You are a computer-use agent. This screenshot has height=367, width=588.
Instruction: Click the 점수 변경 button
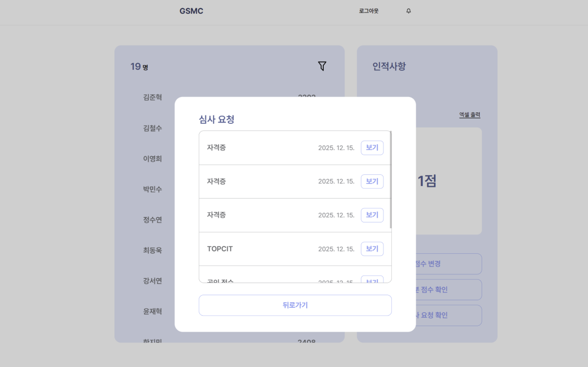[449, 264]
